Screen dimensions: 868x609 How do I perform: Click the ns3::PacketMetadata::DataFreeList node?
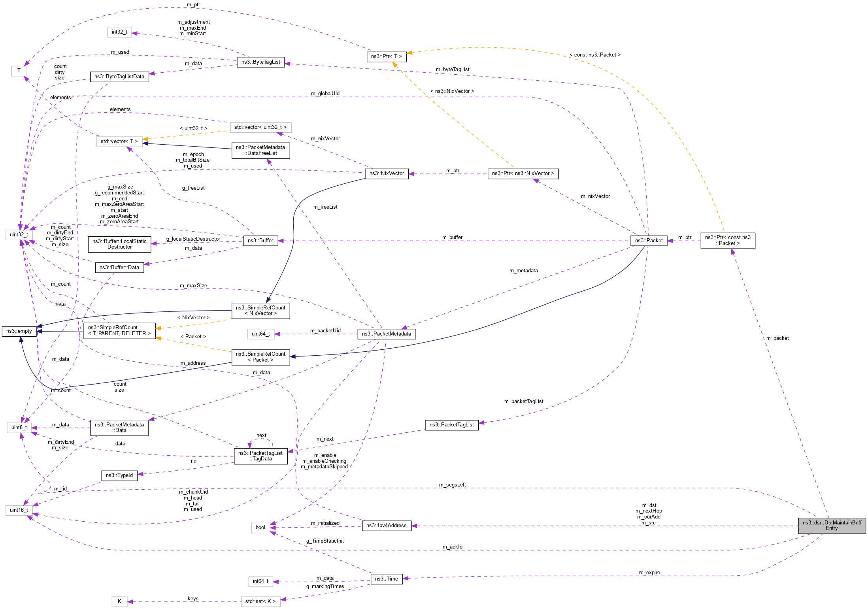pyautogui.click(x=260, y=151)
